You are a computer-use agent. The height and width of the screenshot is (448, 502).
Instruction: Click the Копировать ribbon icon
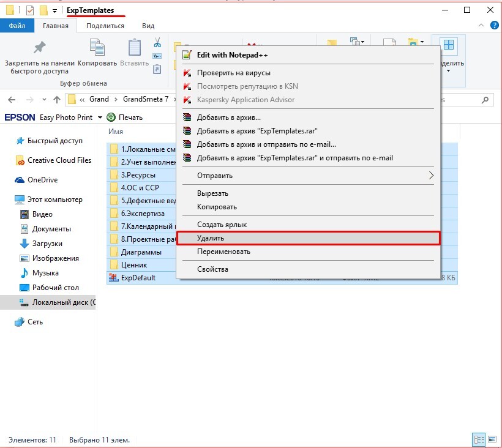coord(97,47)
